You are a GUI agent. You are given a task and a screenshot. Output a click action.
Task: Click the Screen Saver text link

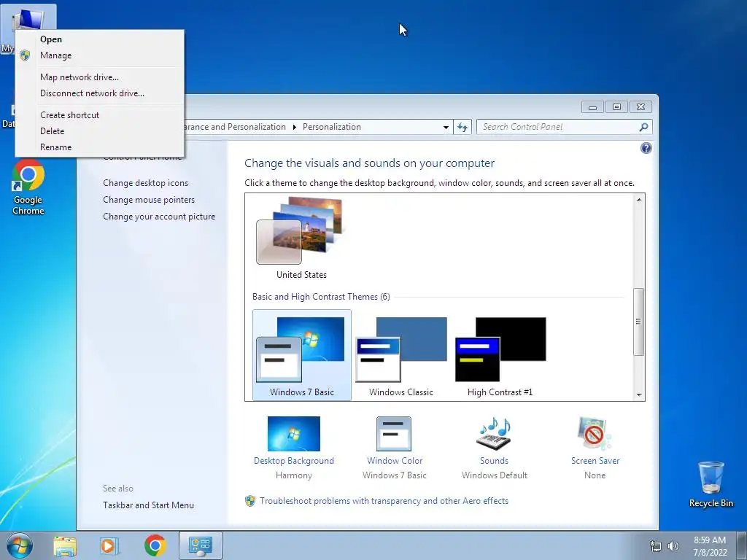pyautogui.click(x=595, y=461)
